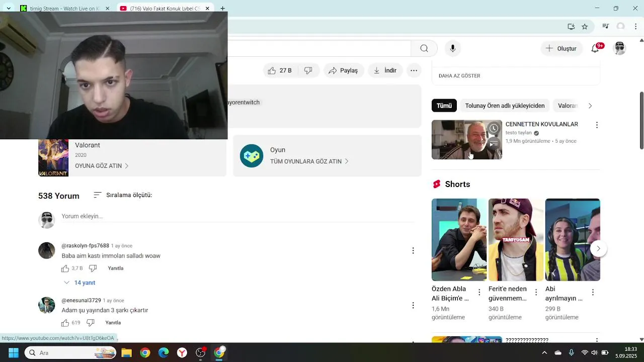The height and width of the screenshot is (362, 644).
Task: Open the tab search dropdown arrow
Action: point(9,8)
